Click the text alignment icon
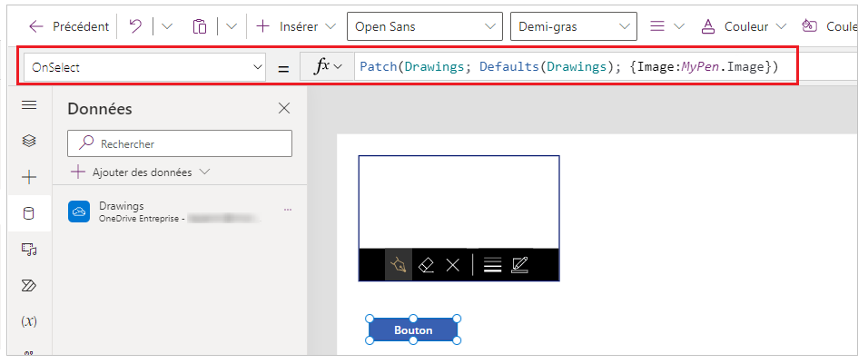 point(657,26)
